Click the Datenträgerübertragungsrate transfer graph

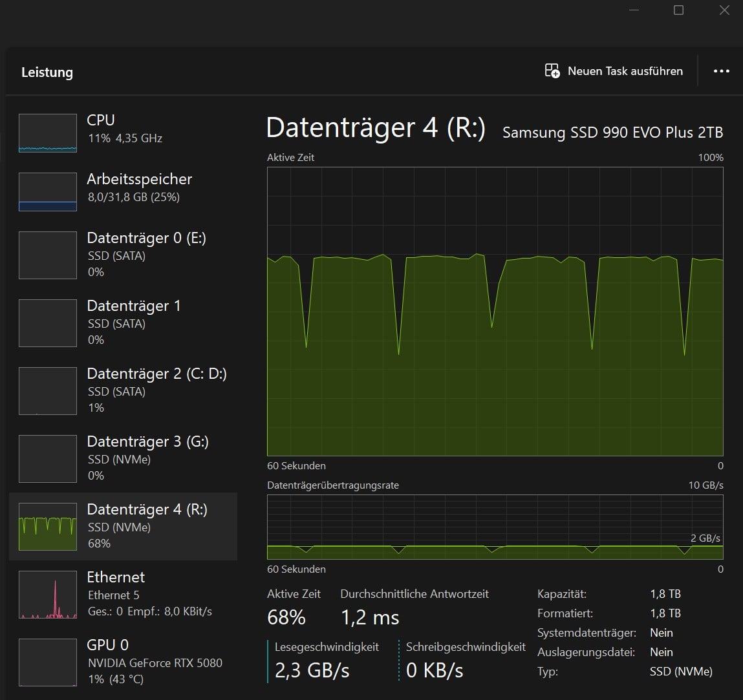[495, 527]
